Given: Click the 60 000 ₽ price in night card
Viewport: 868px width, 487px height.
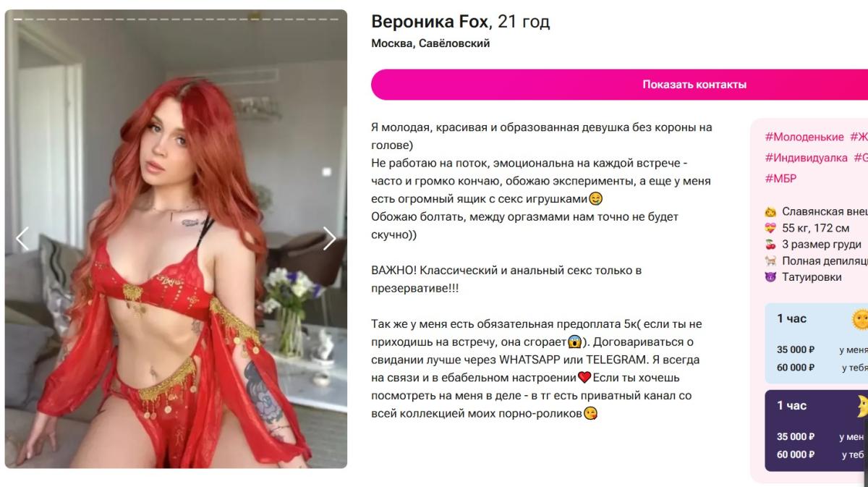Looking at the screenshot, I should pyautogui.click(x=796, y=454).
